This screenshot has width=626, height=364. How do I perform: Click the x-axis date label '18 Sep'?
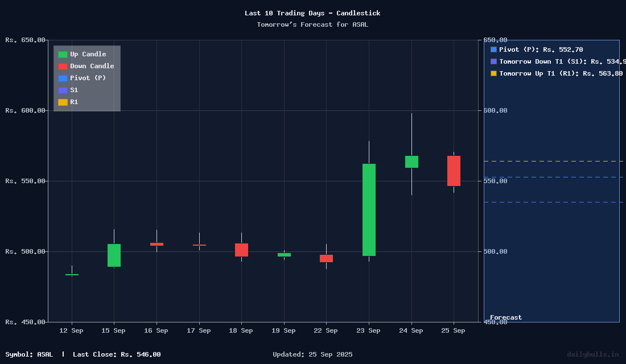tap(241, 330)
